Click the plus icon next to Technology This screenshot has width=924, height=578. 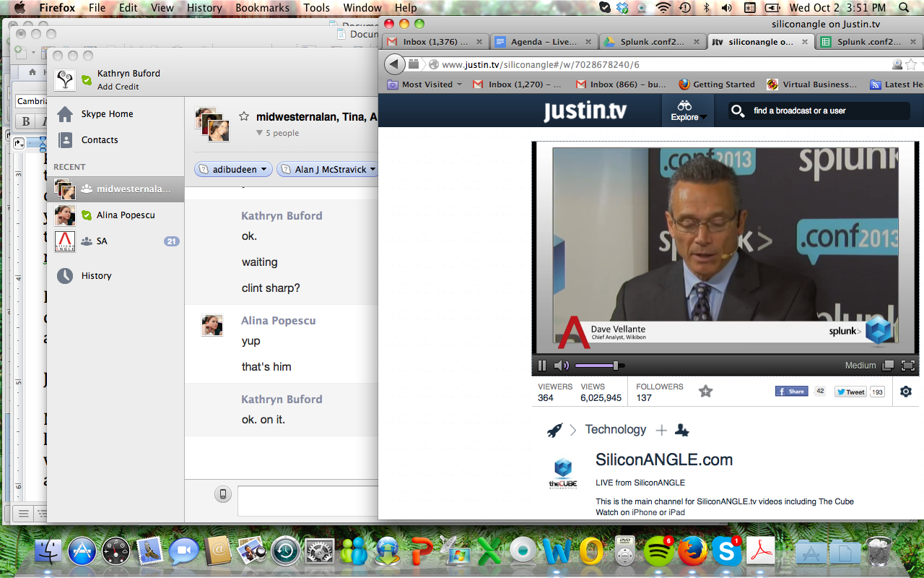pyautogui.click(x=661, y=430)
